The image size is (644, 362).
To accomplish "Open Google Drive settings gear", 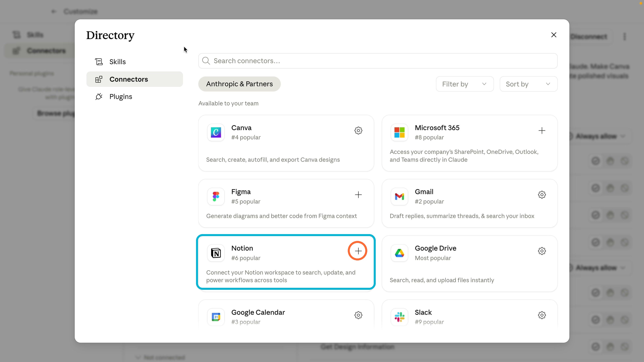I will pyautogui.click(x=542, y=251).
